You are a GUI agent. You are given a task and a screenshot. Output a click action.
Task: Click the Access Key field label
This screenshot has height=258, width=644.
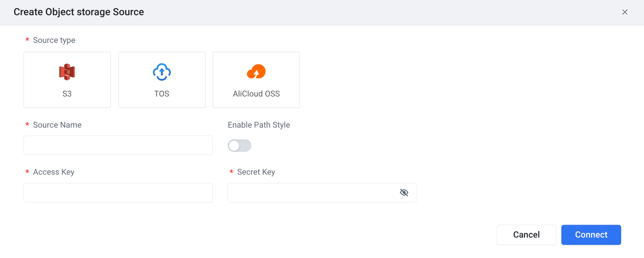click(54, 172)
